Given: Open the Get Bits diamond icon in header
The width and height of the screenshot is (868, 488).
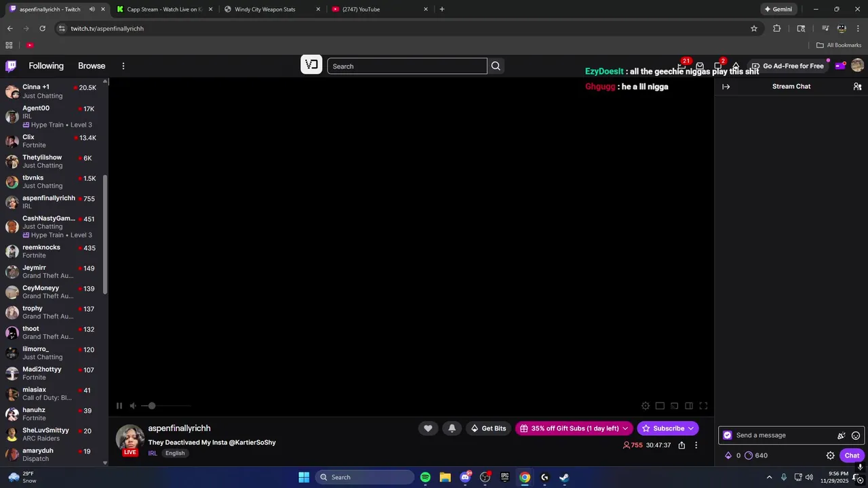Looking at the screenshot, I should point(736,66).
